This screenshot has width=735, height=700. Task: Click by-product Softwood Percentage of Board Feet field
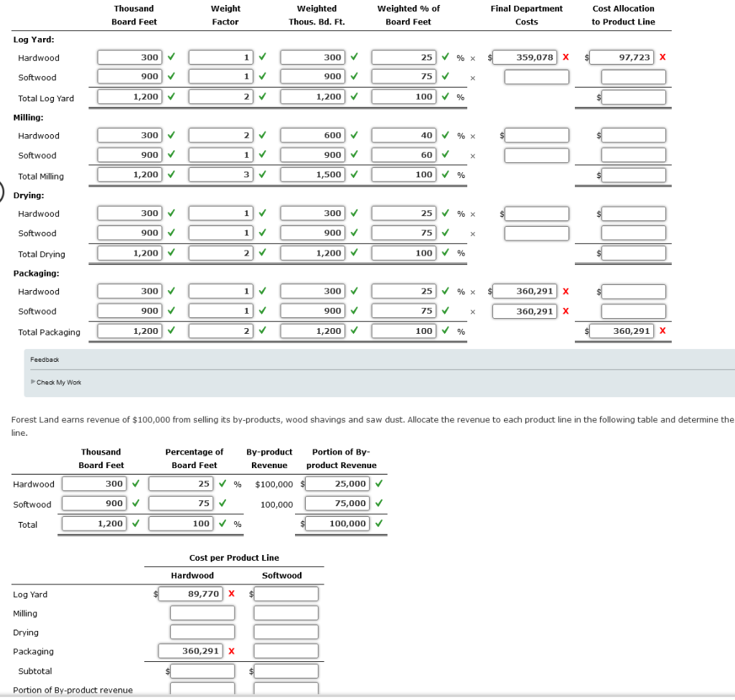tap(181, 503)
